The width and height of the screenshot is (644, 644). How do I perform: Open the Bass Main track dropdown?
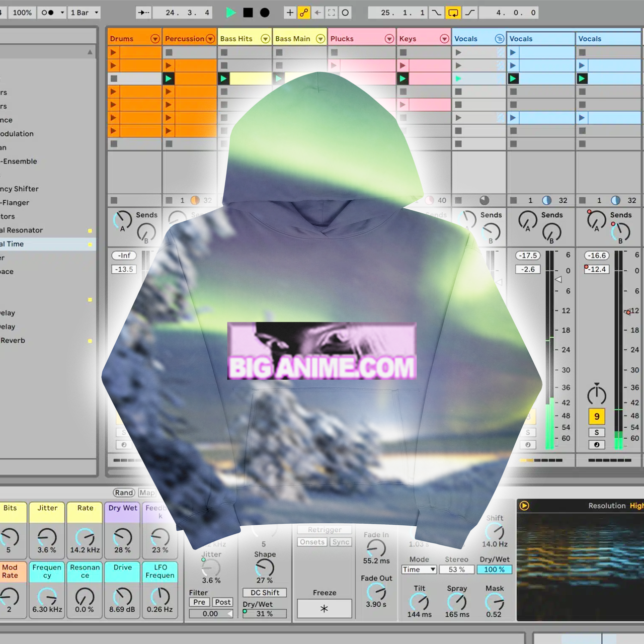320,39
